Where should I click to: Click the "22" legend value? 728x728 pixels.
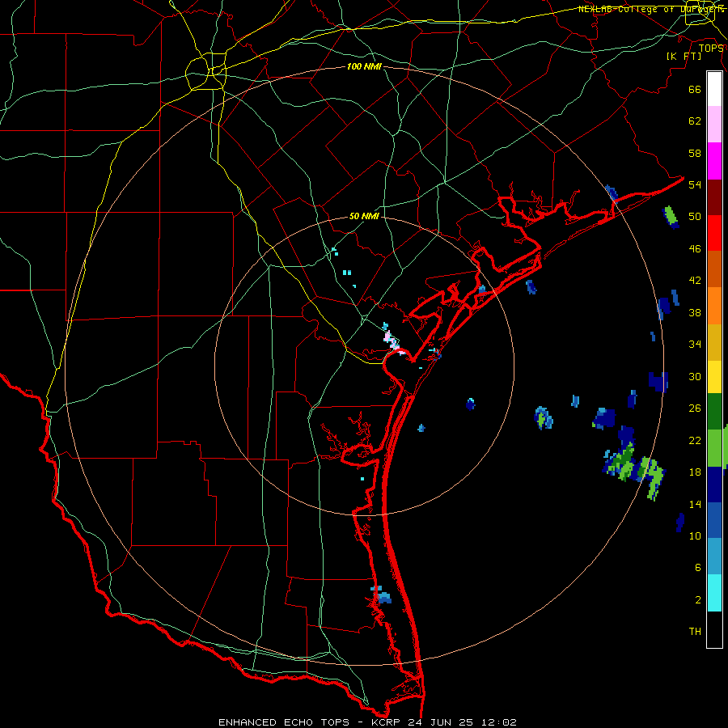[695, 440]
